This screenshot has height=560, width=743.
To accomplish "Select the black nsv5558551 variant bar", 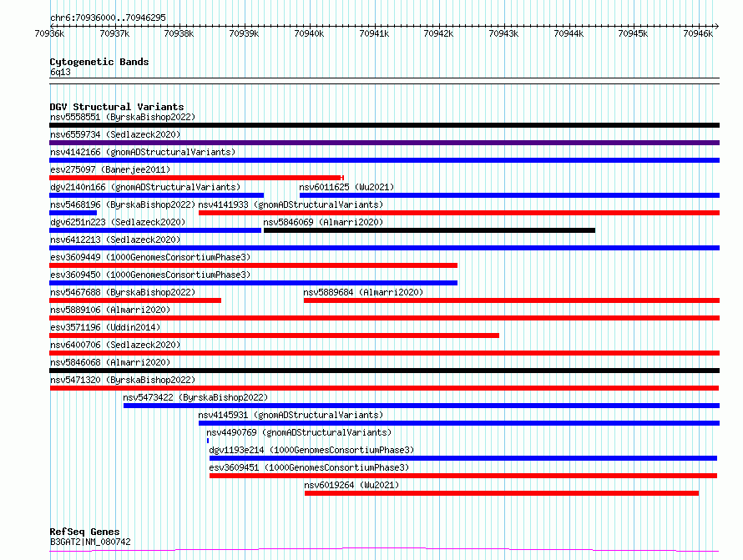I will 384,125.
